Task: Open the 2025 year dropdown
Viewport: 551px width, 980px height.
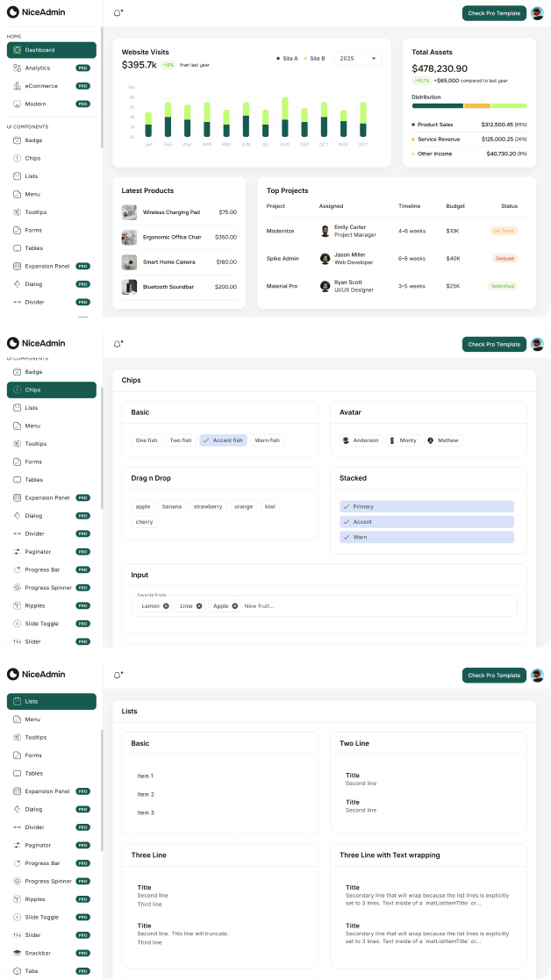Action: (x=357, y=59)
